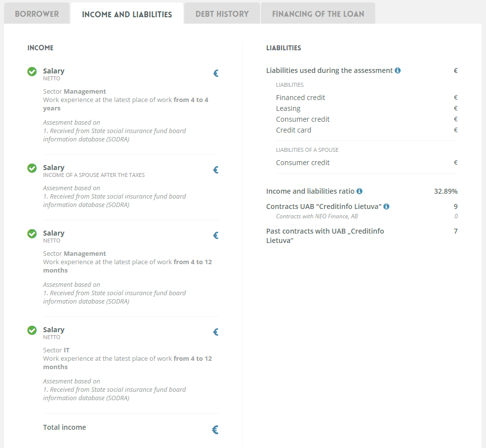Click Past contracts with UAB Creditinfo Lietuva

[x=325, y=236]
